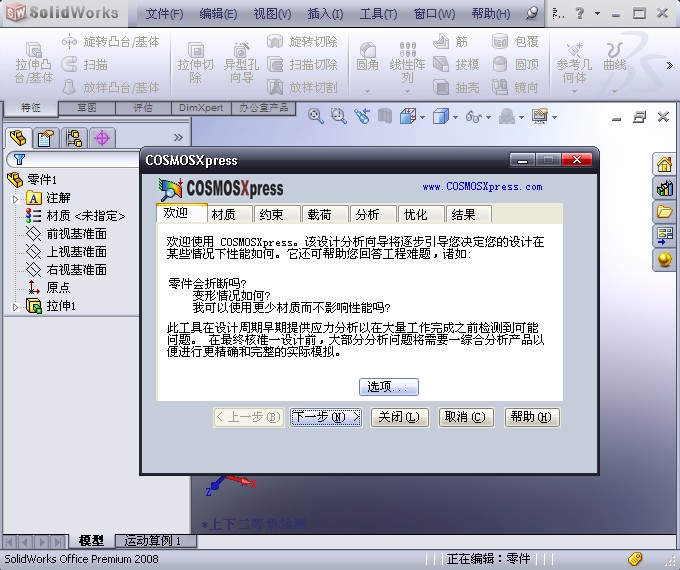The width and height of the screenshot is (680, 570).
Task: Click the feature tree filter field
Action: click(x=74, y=159)
